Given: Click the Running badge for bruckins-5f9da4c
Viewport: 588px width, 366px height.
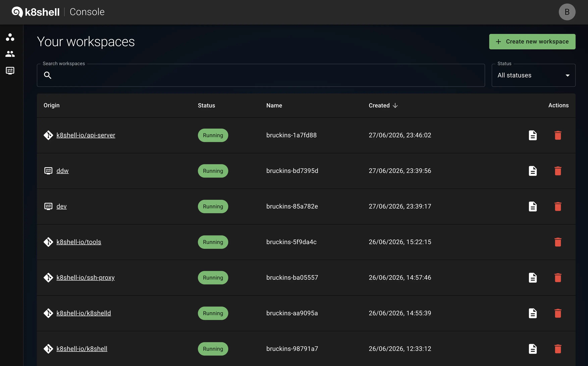Looking at the screenshot, I should point(213,242).
